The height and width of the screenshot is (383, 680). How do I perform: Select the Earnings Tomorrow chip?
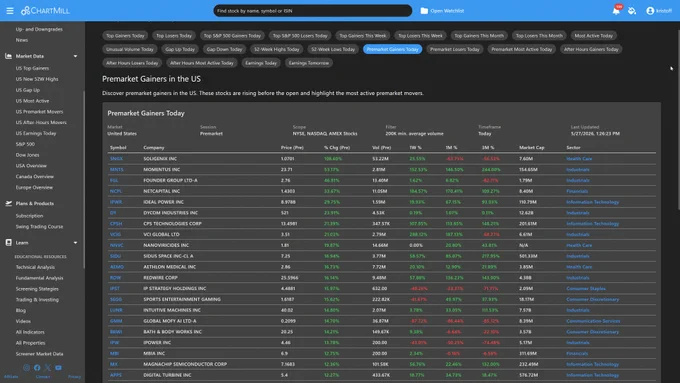(x=309, y=63)
